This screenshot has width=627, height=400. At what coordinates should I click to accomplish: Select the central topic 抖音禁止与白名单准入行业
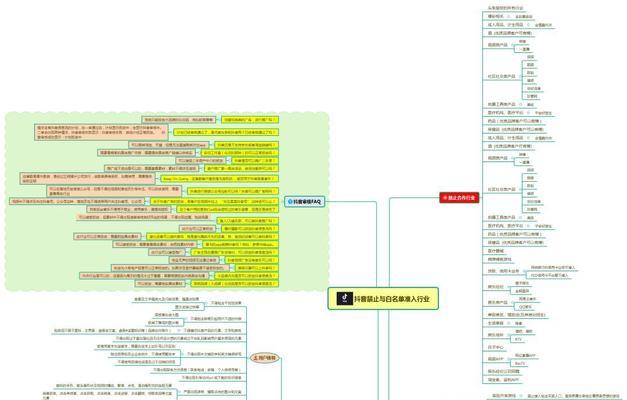383,298
